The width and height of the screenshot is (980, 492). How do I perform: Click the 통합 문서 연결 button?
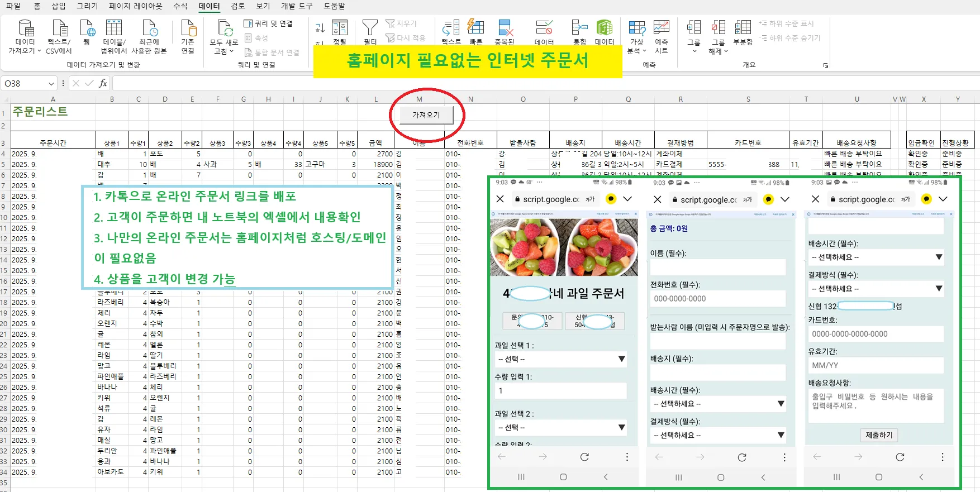tap(272, 52)
